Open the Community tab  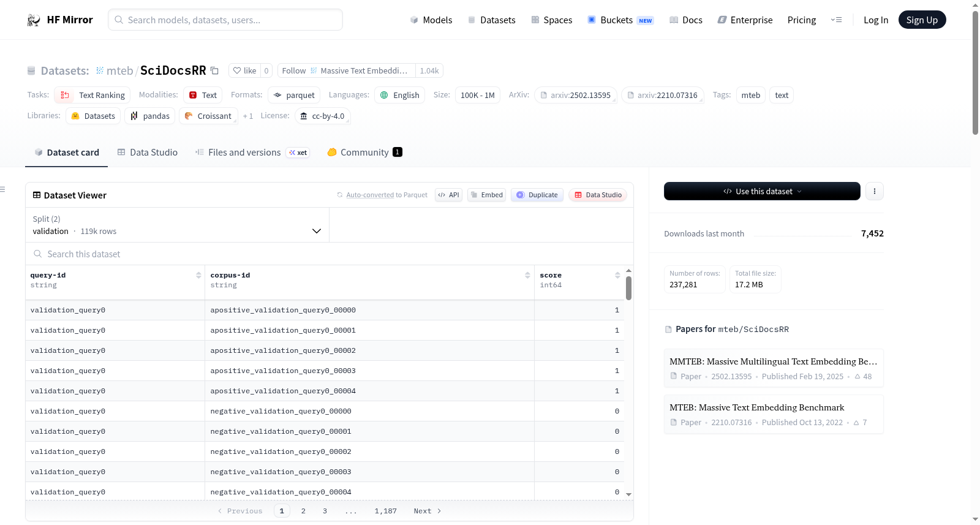pyautogui.click(x=364, y=153)
